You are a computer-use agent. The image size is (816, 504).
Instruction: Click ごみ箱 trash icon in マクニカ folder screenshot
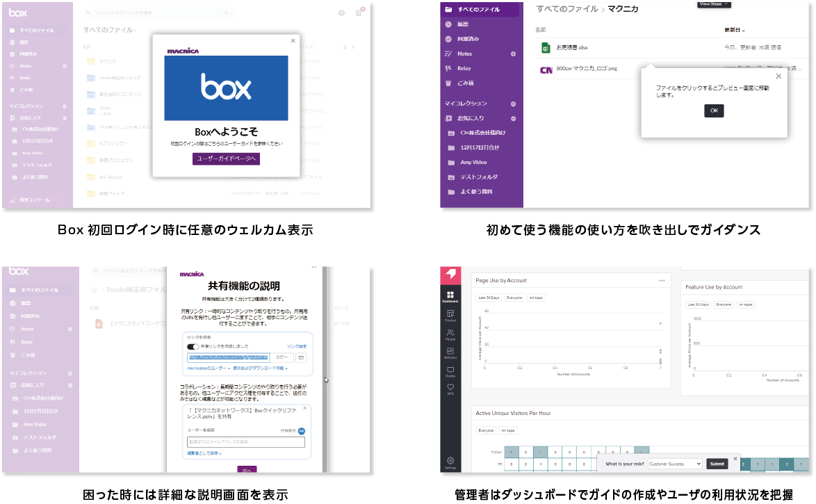[448, 83]
